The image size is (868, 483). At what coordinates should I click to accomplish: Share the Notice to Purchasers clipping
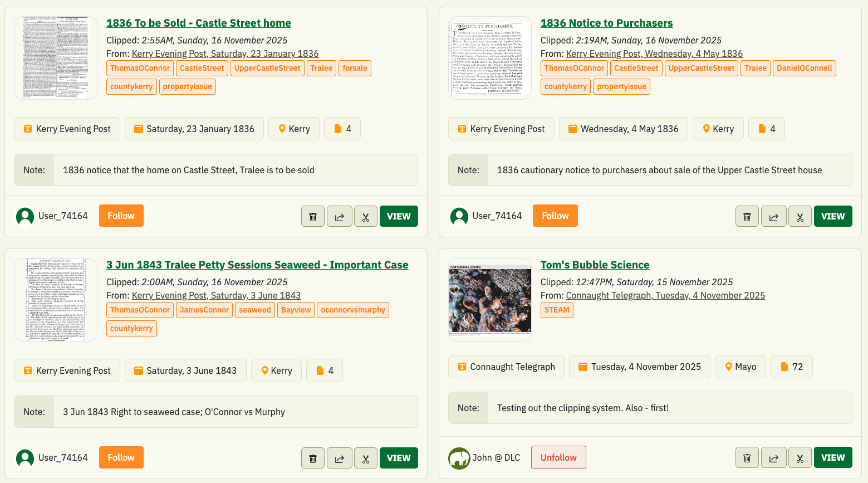pyautogui.click(x=774, y=216)
